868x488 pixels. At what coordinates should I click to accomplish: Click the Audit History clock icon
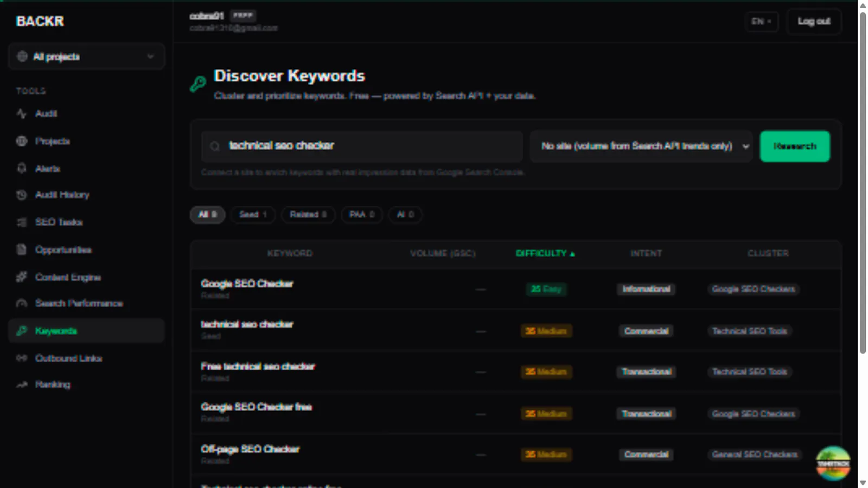click(x=22, y=195)
